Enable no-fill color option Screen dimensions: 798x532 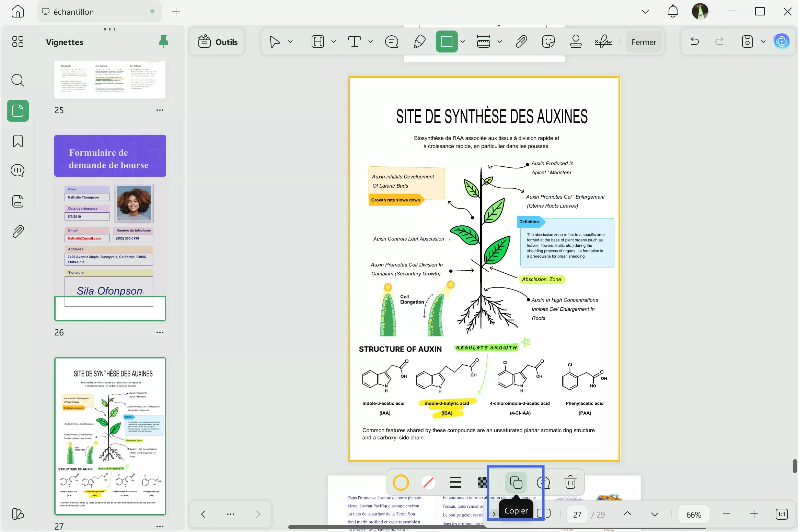(x=428, y=482)
